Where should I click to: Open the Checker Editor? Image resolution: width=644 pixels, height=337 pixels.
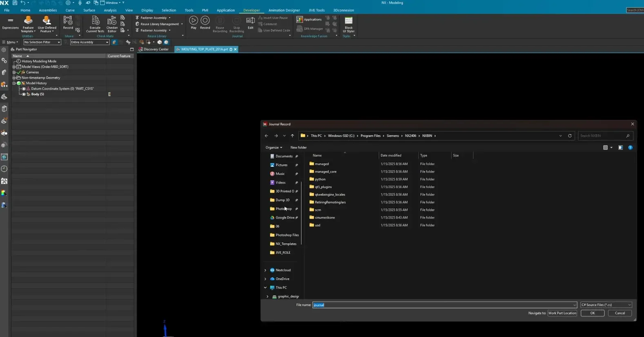[x=112, y=24]
